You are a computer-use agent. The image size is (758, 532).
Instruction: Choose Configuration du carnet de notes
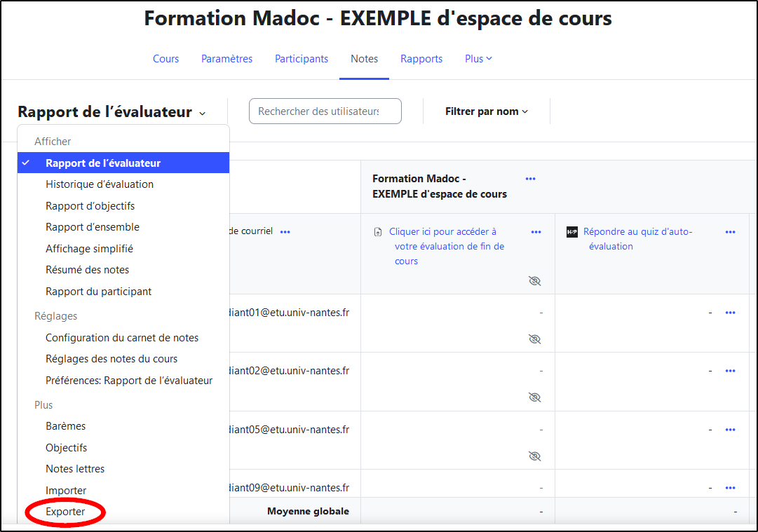pos(122,338)
